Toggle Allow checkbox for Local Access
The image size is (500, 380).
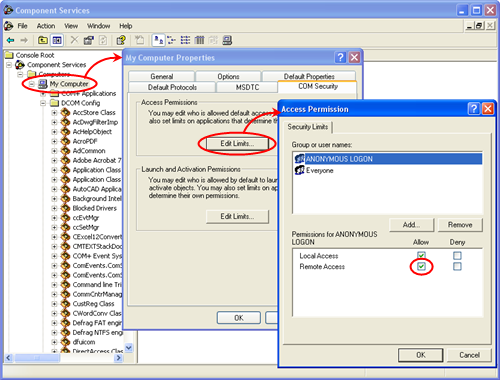421,255
